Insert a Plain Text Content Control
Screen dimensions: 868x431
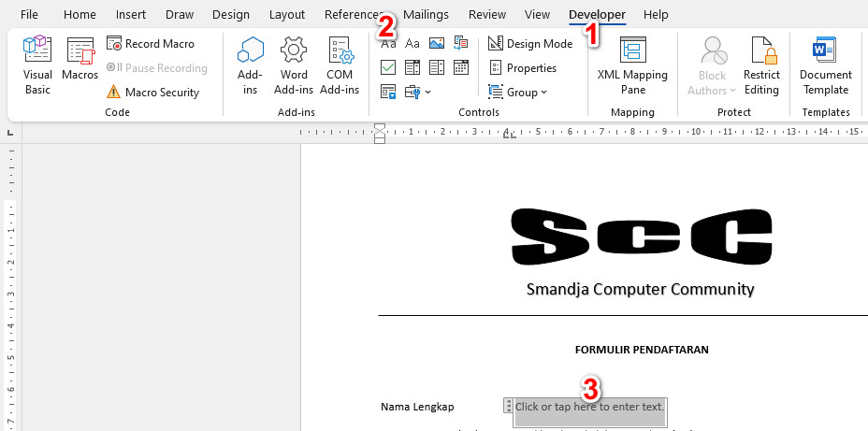click(412, 43)
